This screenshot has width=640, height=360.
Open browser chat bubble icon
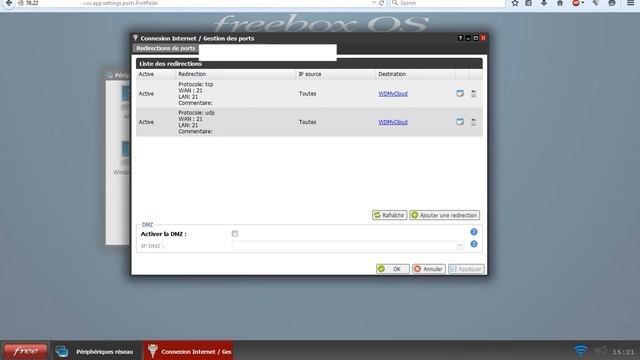click(612, 3)
